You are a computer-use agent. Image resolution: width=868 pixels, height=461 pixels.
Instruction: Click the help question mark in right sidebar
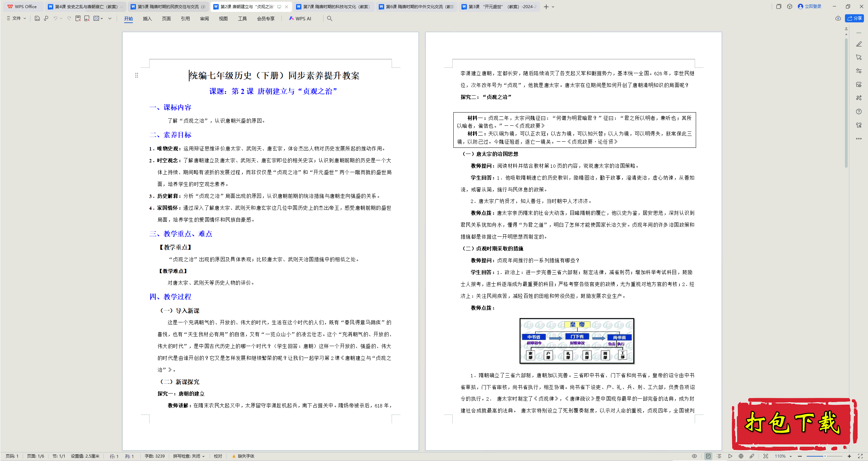(x=859, y=112)
